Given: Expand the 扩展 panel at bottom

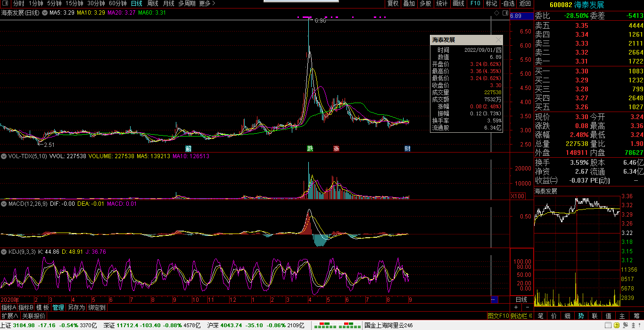Looking at the screenshot, I should (x=9, y=316).
